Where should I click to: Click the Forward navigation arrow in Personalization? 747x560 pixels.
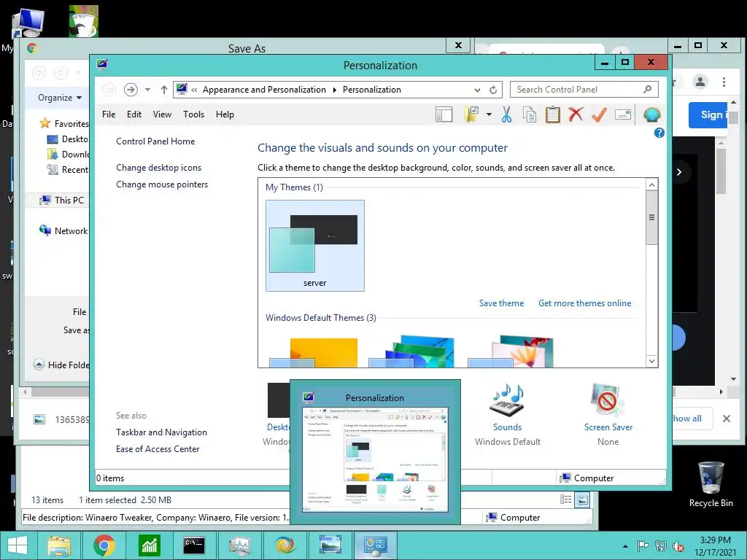131,90
